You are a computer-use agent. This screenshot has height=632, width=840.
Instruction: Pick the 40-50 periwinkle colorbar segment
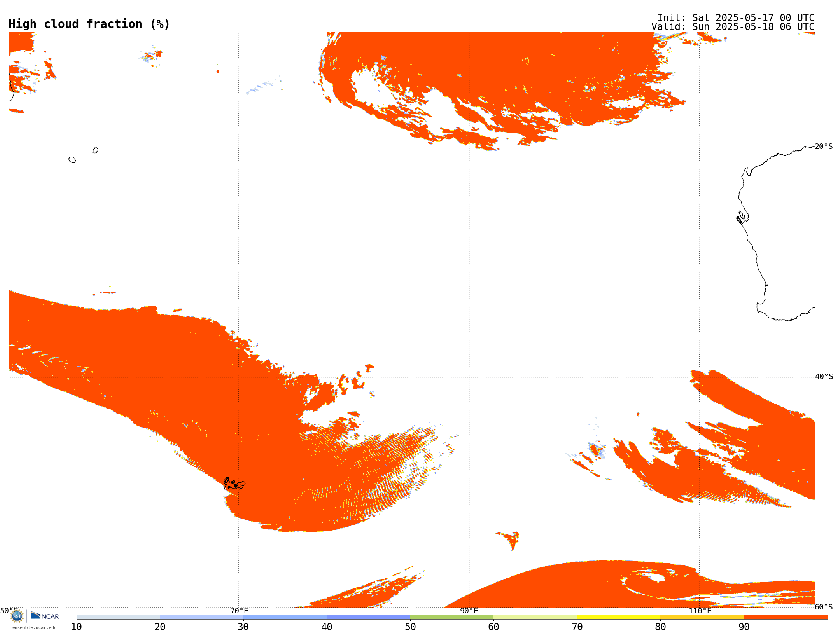click(368, 617)
